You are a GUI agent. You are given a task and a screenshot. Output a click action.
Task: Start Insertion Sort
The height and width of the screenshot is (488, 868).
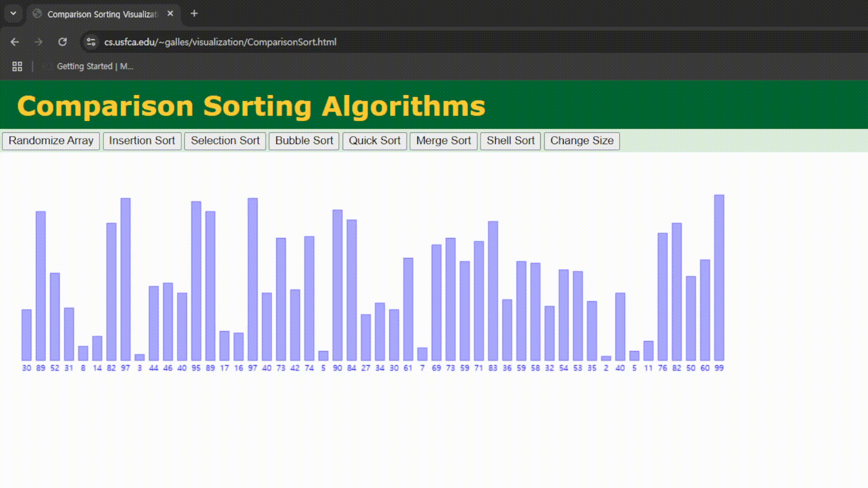click(142, 141)
